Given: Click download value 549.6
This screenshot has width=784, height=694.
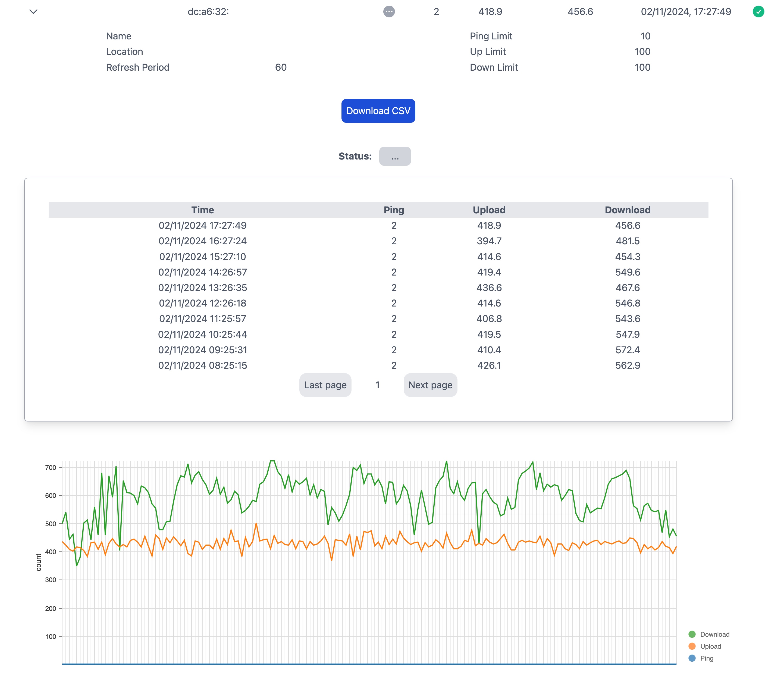Looking at the screenshot, I should pyautogui.click(x=628, y=272).
